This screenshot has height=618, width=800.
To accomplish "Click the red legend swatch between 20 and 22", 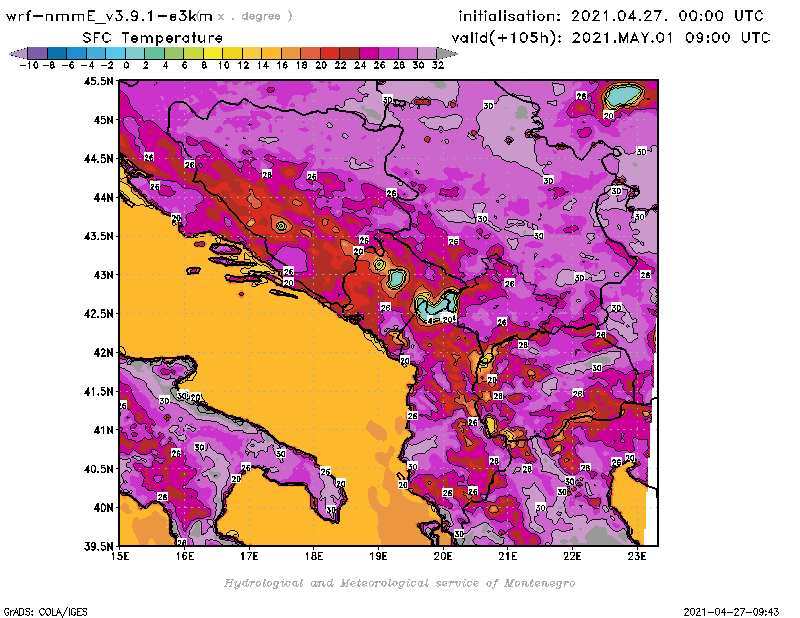I will (x=330, y=54).
